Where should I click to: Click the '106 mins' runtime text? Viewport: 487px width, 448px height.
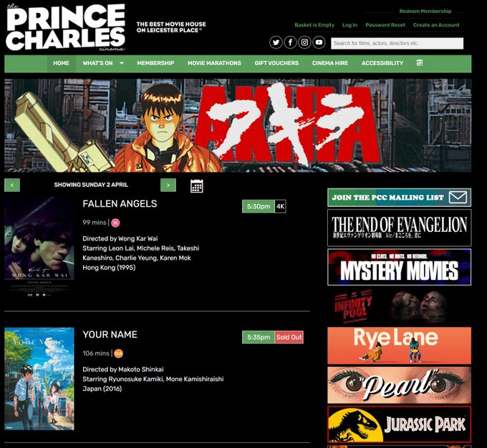[x=96, y=353]
